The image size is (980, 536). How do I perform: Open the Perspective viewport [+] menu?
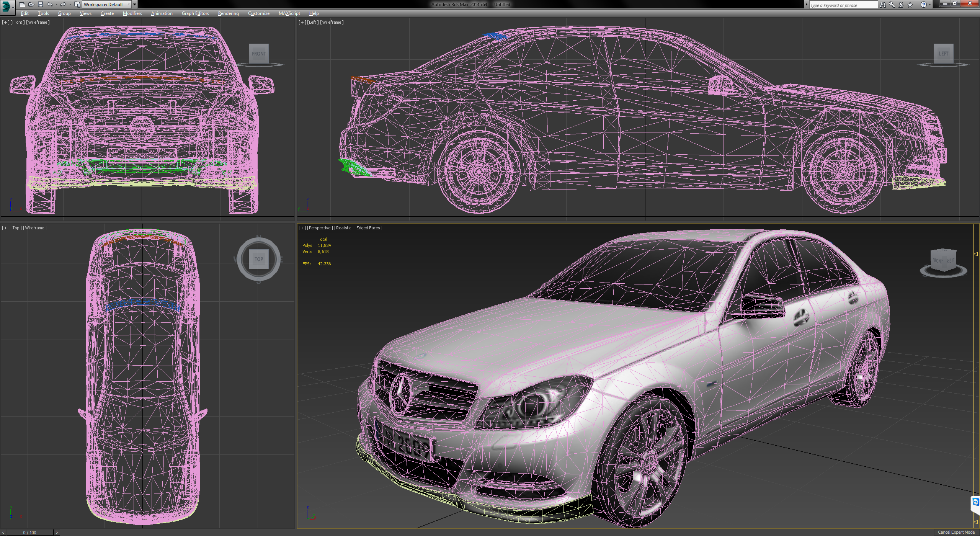[x=302, y=227]
